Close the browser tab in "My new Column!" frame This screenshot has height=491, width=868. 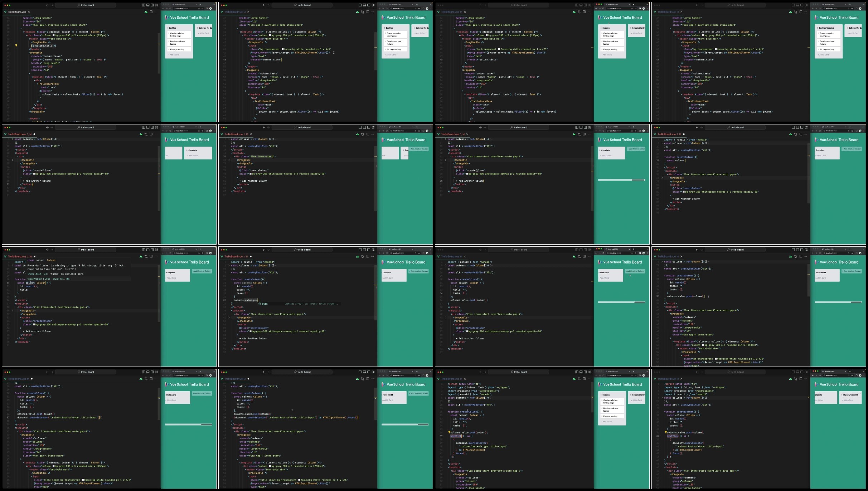pos(845,371)
